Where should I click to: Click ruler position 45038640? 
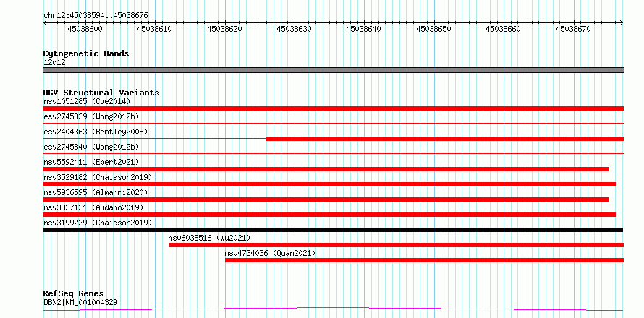(364, 29)
